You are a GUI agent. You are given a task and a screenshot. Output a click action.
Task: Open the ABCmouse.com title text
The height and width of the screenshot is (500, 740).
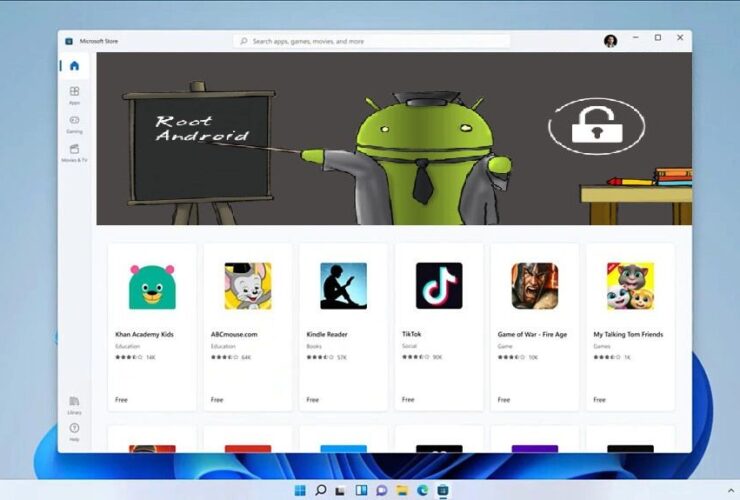[234, 334]
